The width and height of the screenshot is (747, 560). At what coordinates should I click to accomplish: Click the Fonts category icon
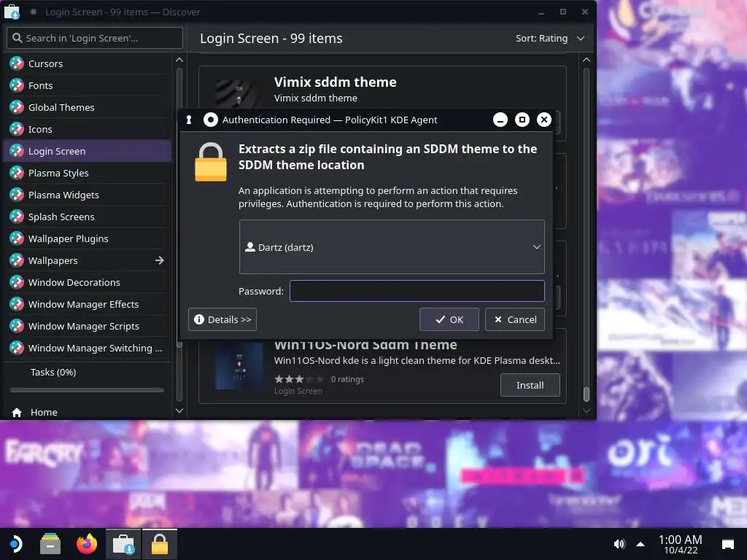point(17,85)
